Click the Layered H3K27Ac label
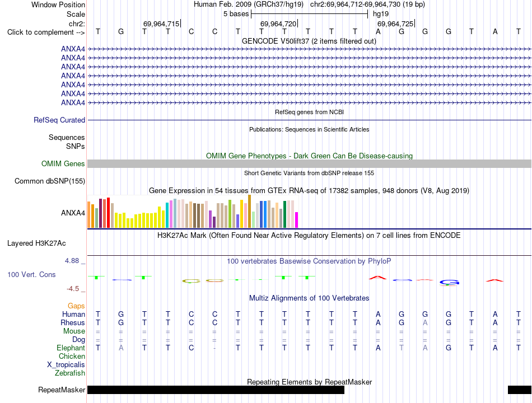 tap(36, 243)
